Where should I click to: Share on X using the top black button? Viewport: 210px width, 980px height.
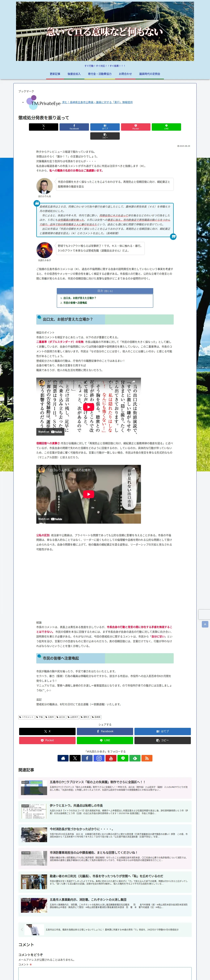(x=44, y=127)
